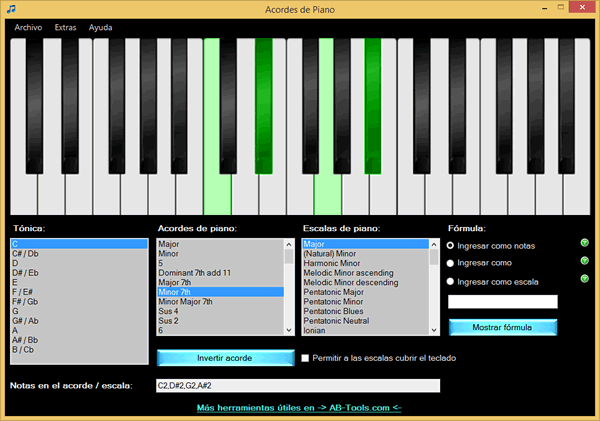Select tonic 'B / Cb'
The height and width of the screenshot is (421, 600).
(x=79, y=349)
